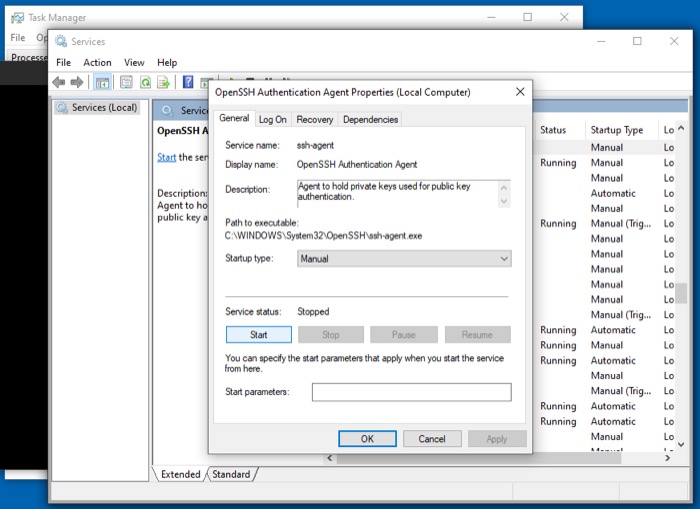Viewport: 700px width, 509px height.
Task: Switch to the General tab
Action: (x=234, y=118)
